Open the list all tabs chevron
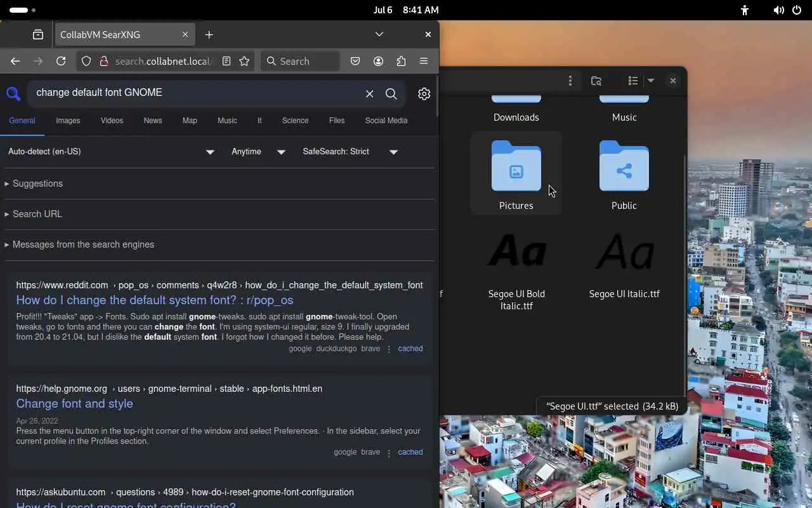Viewport: 812px width, 508px height. 379,34
